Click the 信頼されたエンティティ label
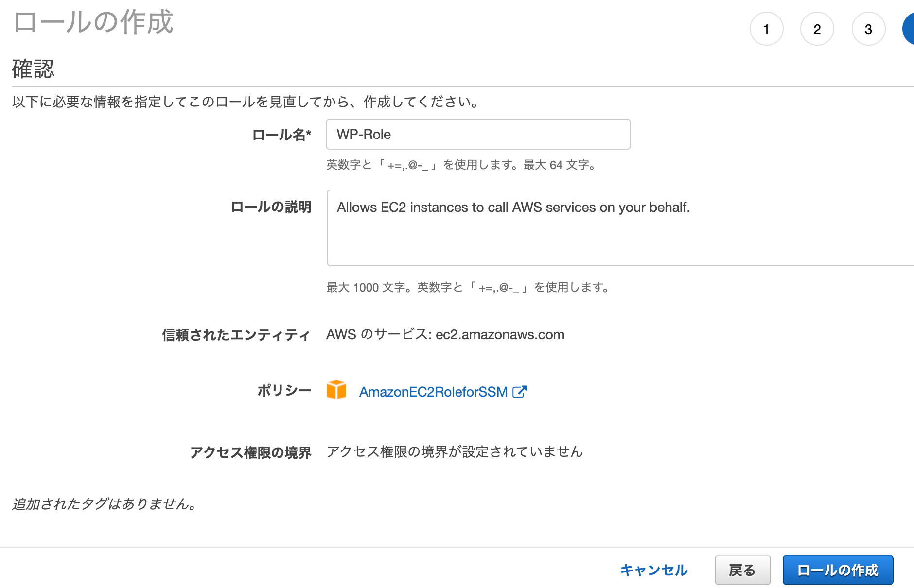 pos(236,335)
